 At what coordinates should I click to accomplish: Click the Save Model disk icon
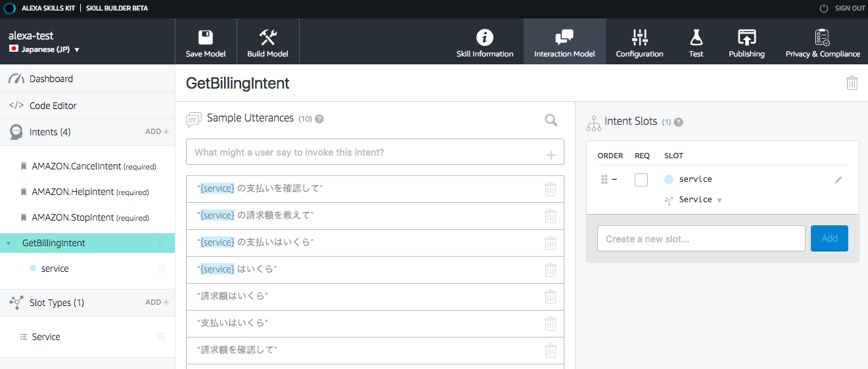click(x=206, y=37)
